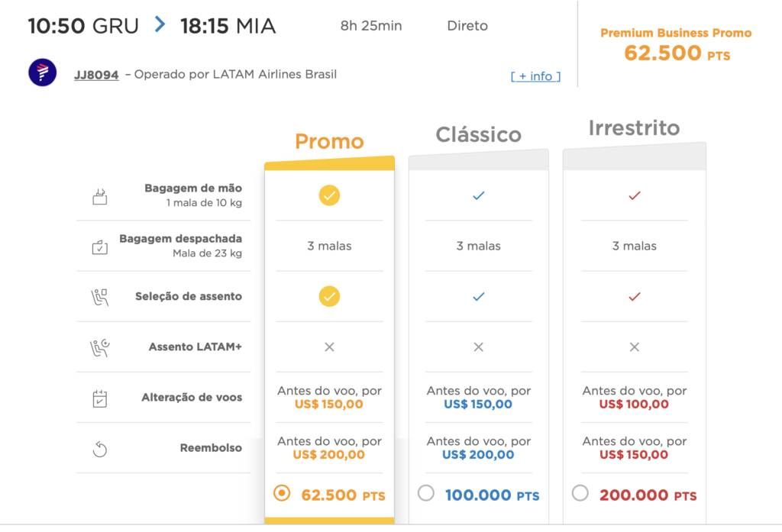Select the Promo 62.500 PTS radio button

[282, 493]
